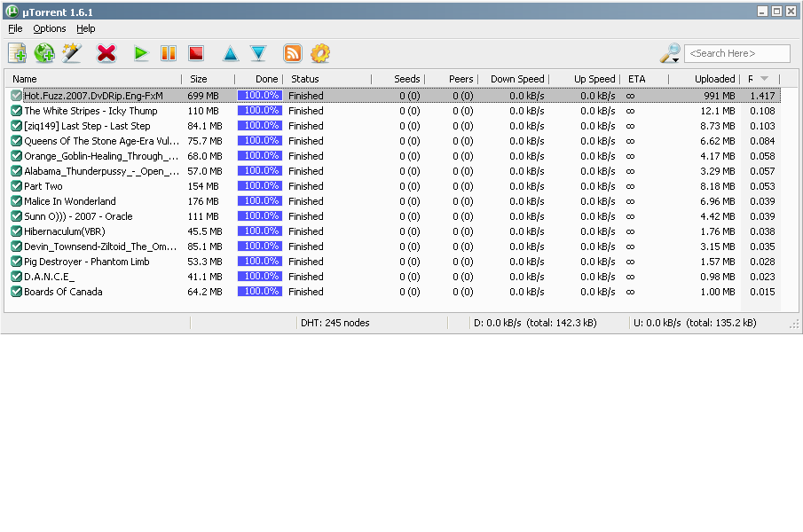Select the D.A.N.C.E_ torrent name
This screenshot has width=803, height=532.
49,277
